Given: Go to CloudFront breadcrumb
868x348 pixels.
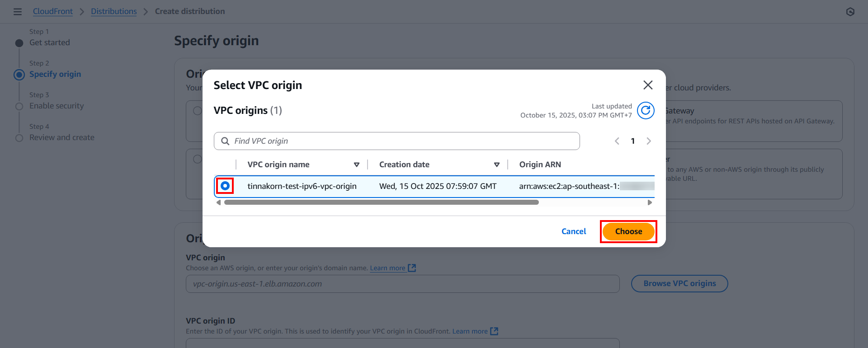Looking at the screenshot, I should 52,11.
